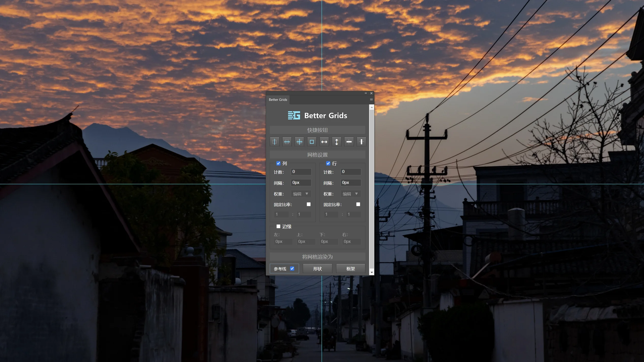Select the horizontal center guide quick button
This screenshot has width=644, height=362.
(287, 142)
